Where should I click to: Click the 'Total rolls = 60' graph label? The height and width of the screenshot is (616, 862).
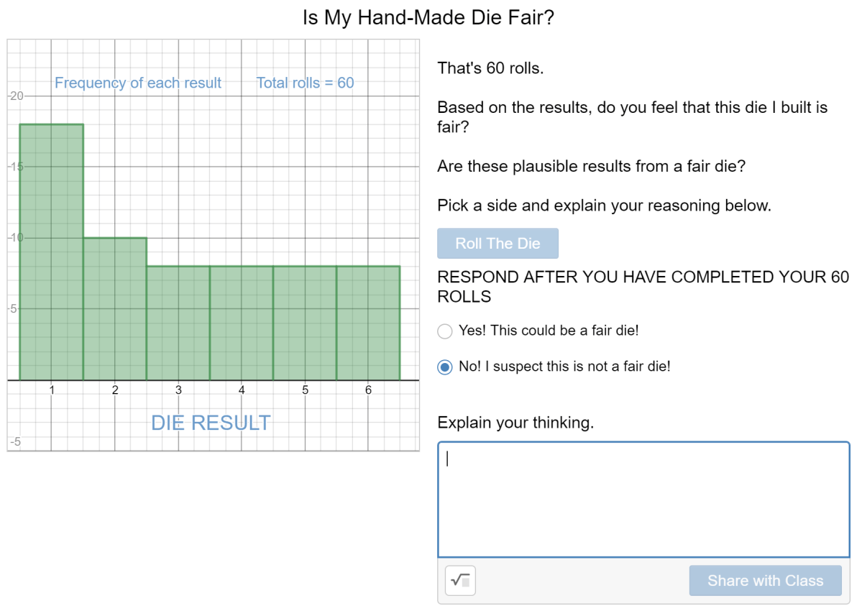(305, 83)
